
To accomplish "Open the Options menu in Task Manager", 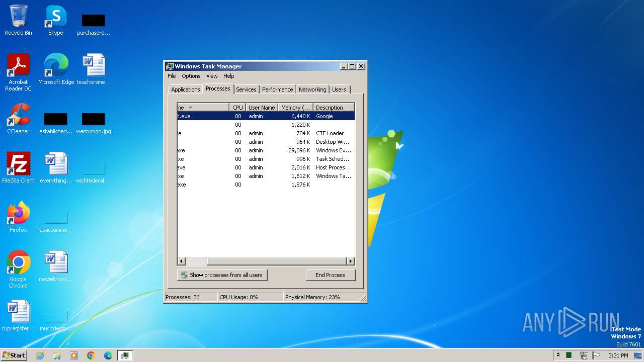I will pyautogui.click(x=191, y=76).
